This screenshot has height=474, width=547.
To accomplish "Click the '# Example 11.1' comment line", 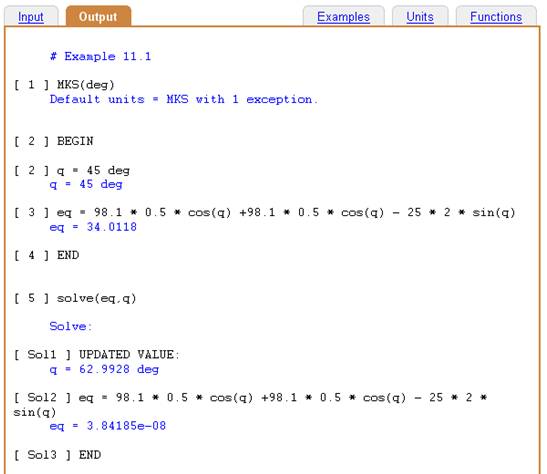I will (100, 56).
